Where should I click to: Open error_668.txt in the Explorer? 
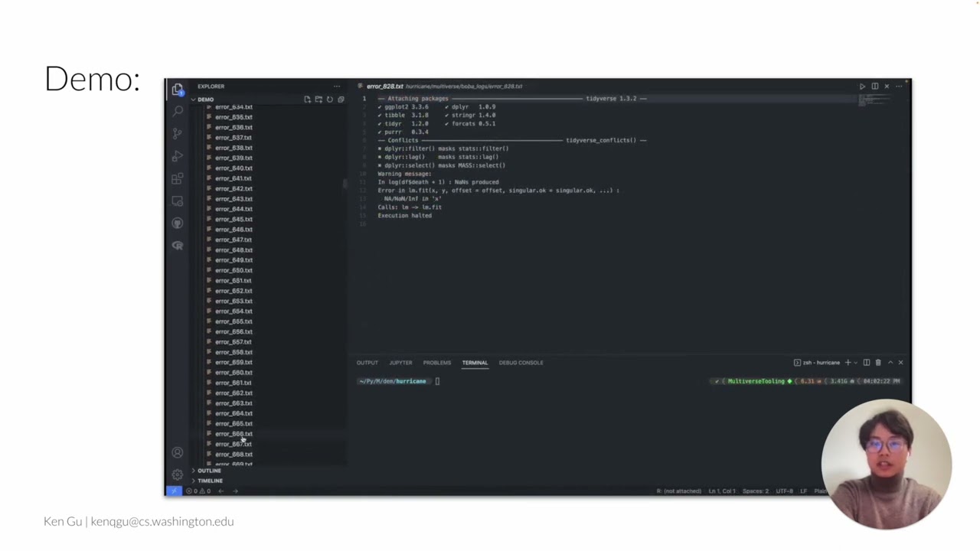pyautogui.click(x=234, y=455)
